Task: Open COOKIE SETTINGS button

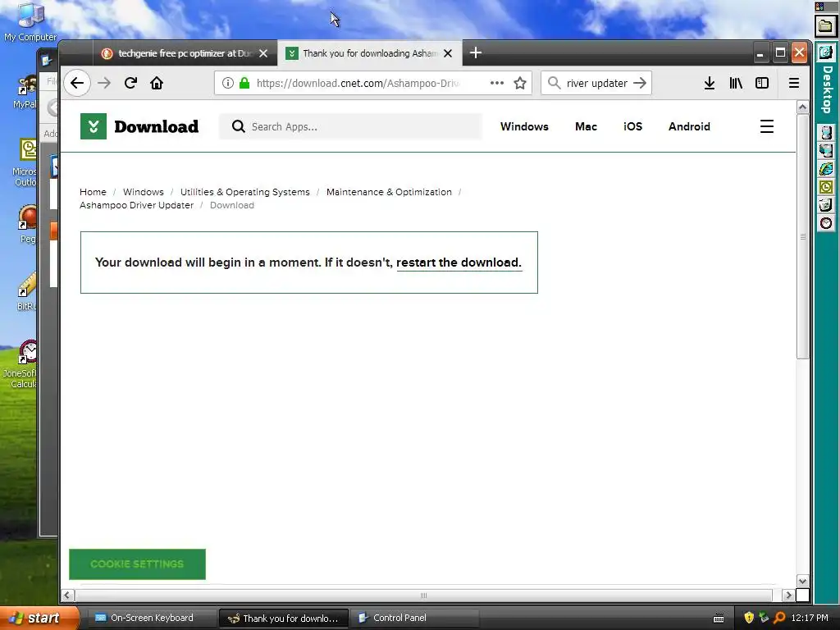Action: click(x=137, y=564)
